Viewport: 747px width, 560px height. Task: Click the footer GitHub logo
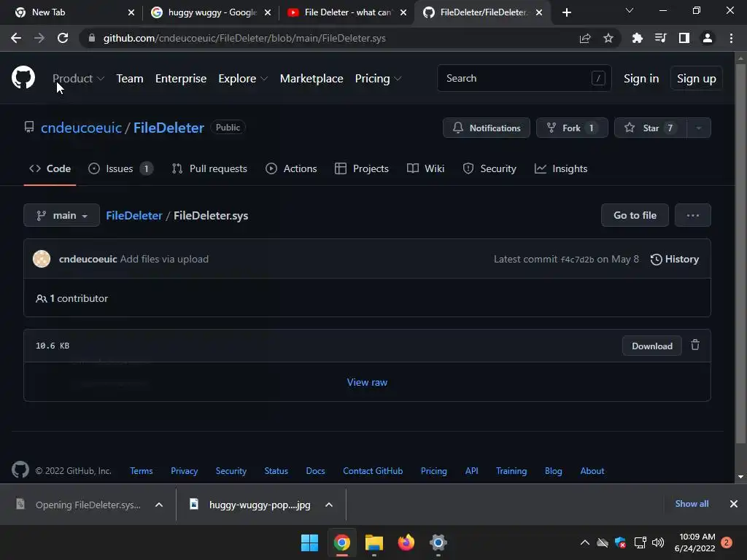click(x=20, y=470)
